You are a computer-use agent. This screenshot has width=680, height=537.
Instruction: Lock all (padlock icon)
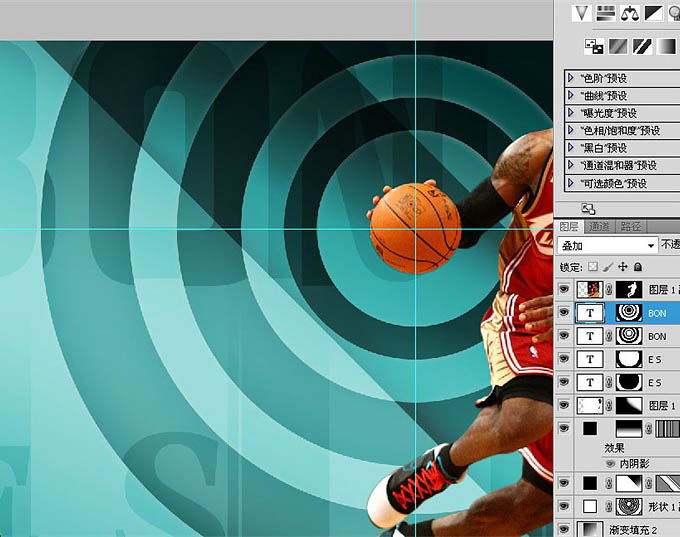[x=638, y=267]
